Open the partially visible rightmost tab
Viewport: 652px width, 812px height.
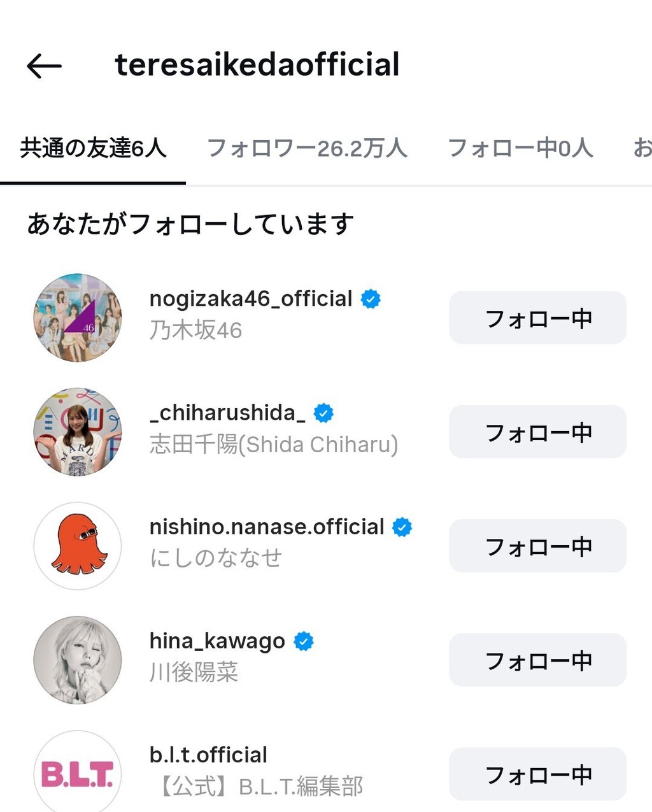coord(641,148)
